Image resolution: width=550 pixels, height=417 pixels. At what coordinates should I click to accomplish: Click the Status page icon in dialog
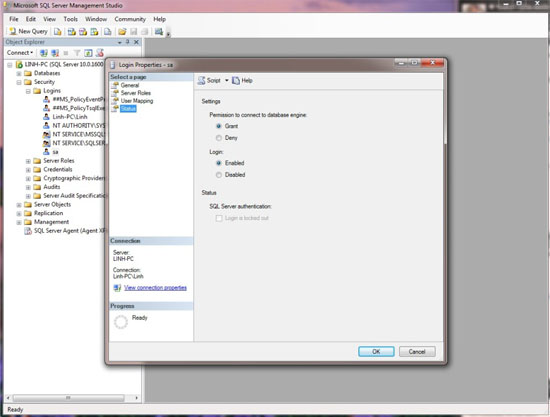click(115, 108)
